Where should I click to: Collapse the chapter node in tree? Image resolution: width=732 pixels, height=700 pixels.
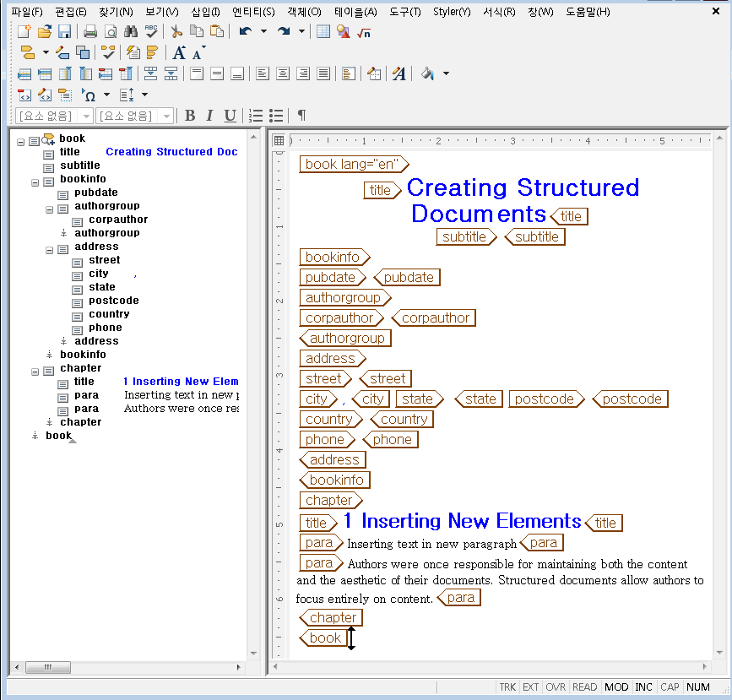coord(35,372)
